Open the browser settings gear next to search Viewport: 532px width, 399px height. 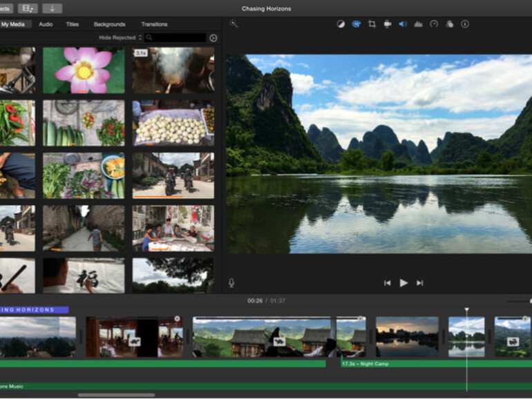coord(213,38)
